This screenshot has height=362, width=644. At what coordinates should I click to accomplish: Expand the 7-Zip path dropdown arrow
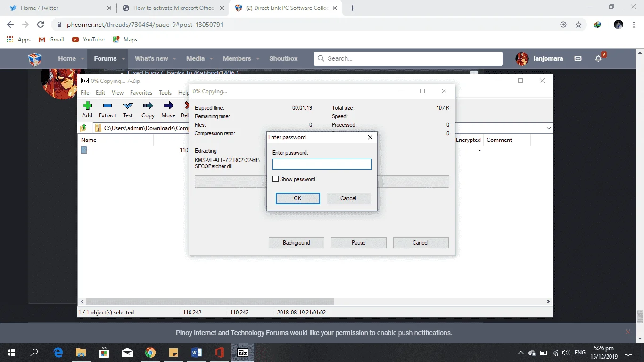(548, 128)
